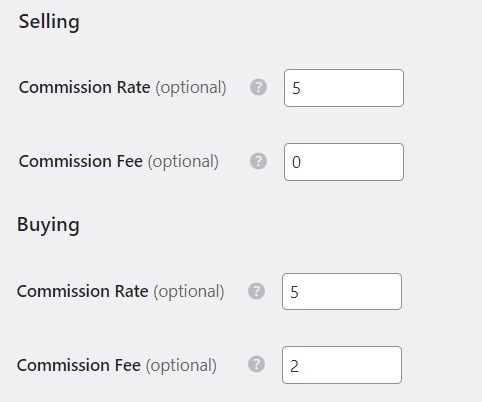
Task: Activate the Buying Commission Fee text box
Action: click(x=342, y=365)
